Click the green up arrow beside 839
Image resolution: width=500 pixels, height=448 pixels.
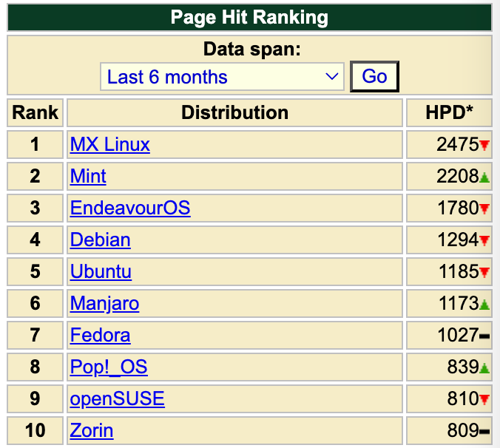coord(484,368)
